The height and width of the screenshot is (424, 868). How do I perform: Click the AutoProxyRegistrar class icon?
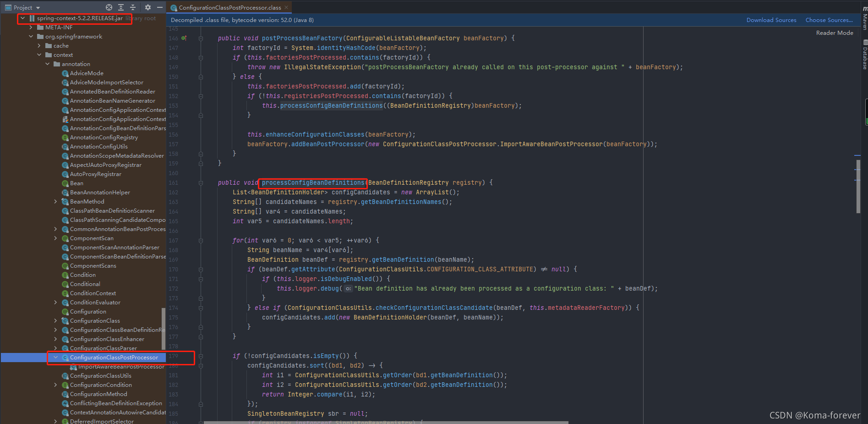click(66, 174)
